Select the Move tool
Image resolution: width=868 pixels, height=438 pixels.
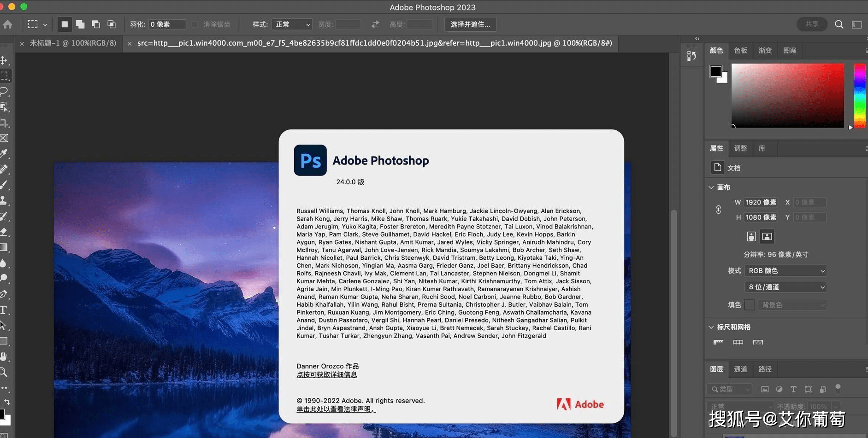coord(6,60)
